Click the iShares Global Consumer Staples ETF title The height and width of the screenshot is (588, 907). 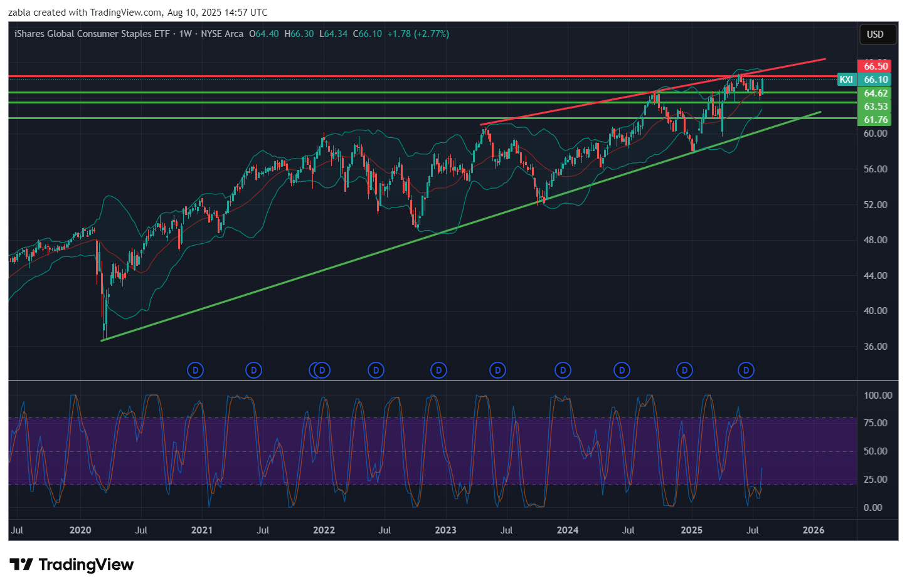click(92, 34)
